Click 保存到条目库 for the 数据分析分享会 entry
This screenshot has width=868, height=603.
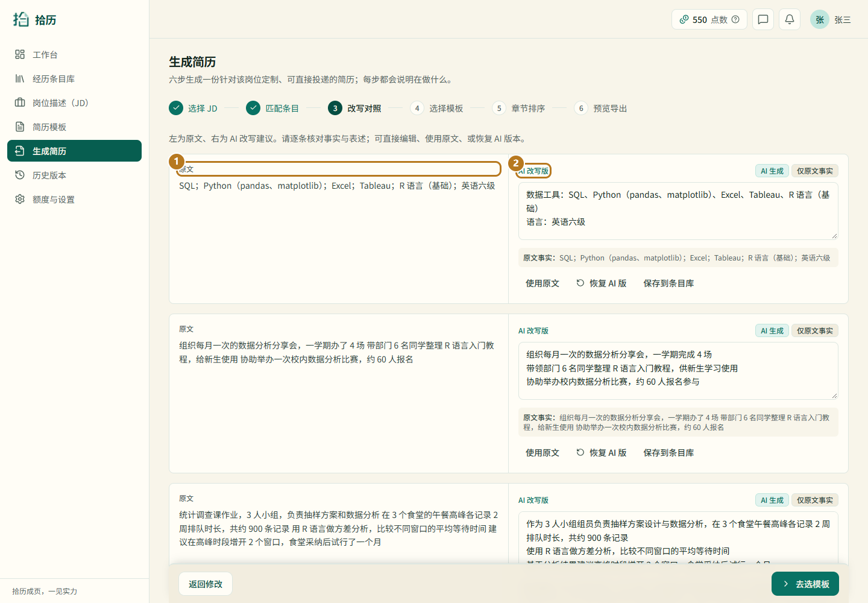click(668, 452)
